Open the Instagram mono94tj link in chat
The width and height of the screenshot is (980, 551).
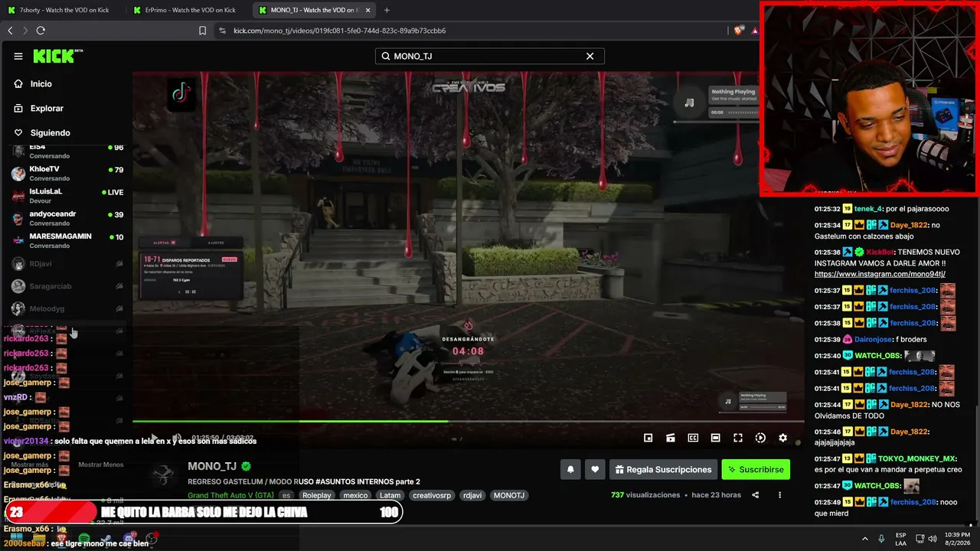click(880, 274)
